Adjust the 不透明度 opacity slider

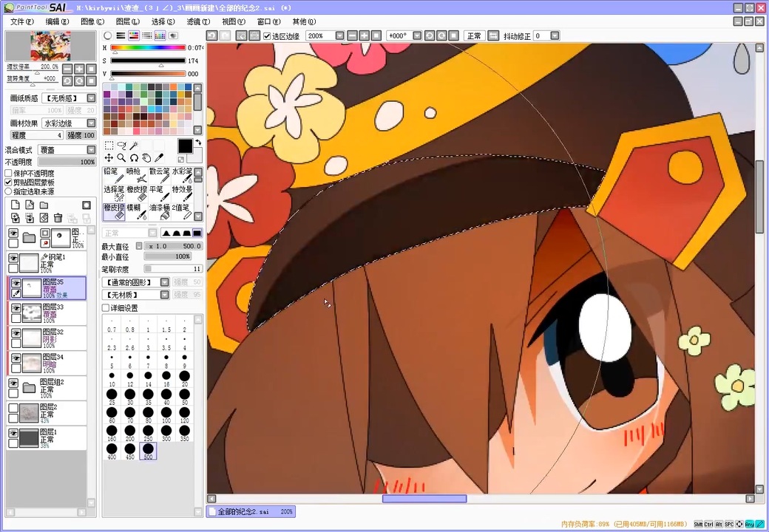click(67, 162)
